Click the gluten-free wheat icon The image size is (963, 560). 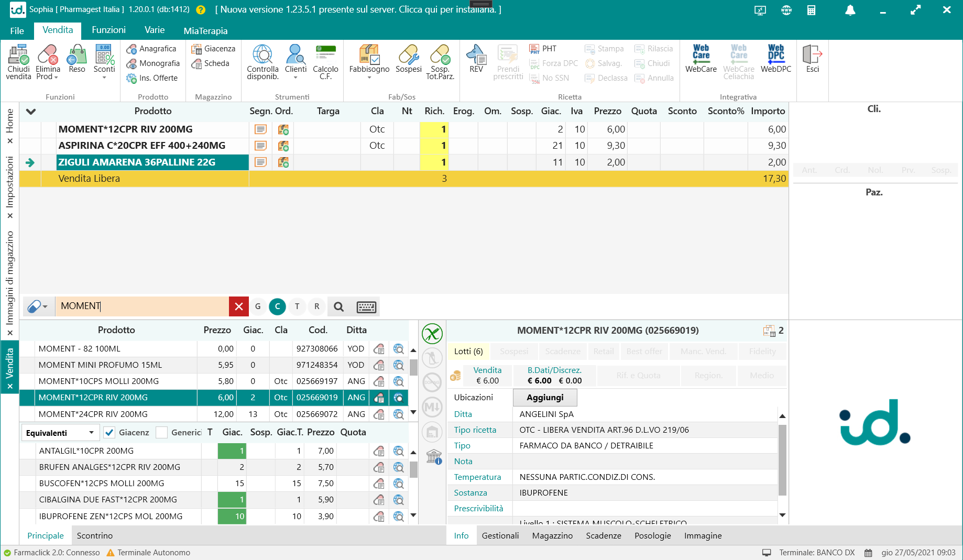(x=432, y=334)
